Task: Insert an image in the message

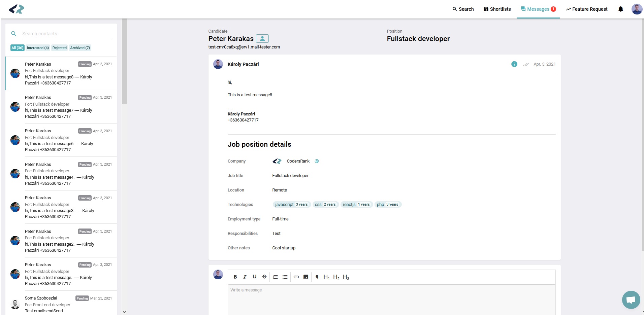Action: point(306,277)
